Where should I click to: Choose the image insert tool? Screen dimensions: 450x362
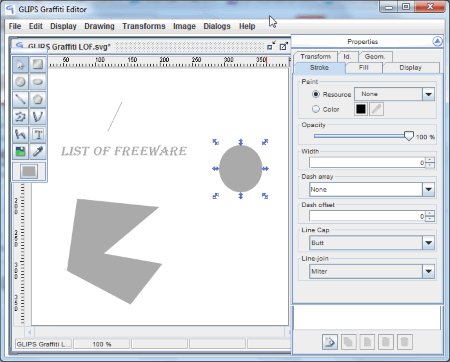point(20,152)
